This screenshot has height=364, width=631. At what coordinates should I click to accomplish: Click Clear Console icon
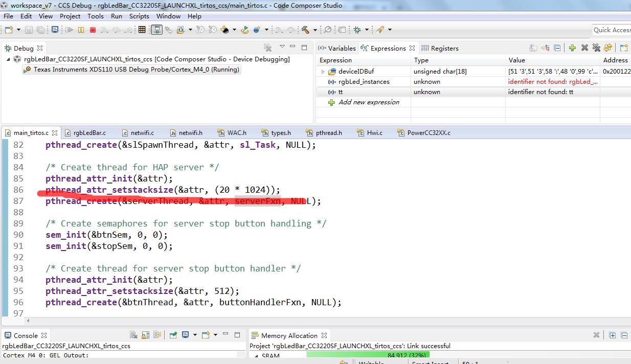click(133, 335)
